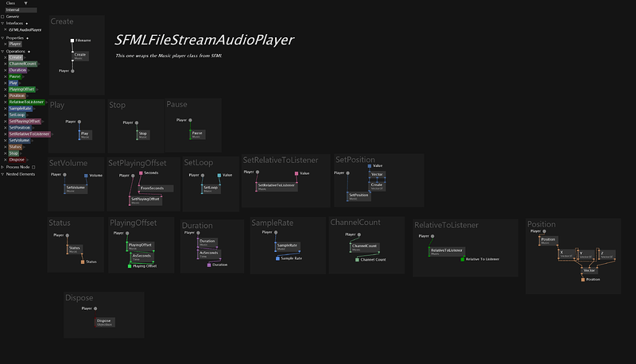Remove the Create operation using its X icon
The width and height of the screenshot is (636, 364).
tap(6, 57)
